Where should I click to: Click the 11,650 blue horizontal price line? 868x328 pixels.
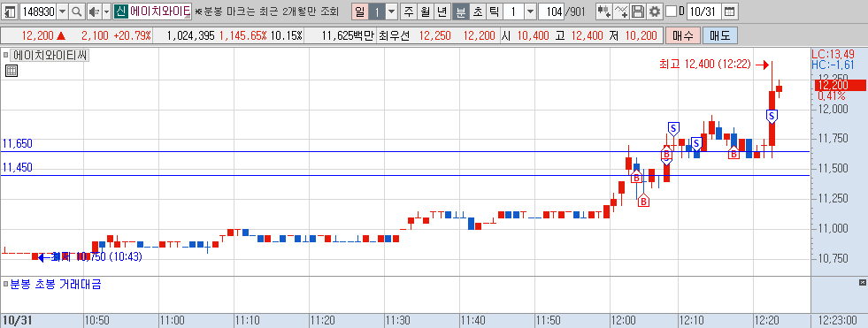click(405, 151)
